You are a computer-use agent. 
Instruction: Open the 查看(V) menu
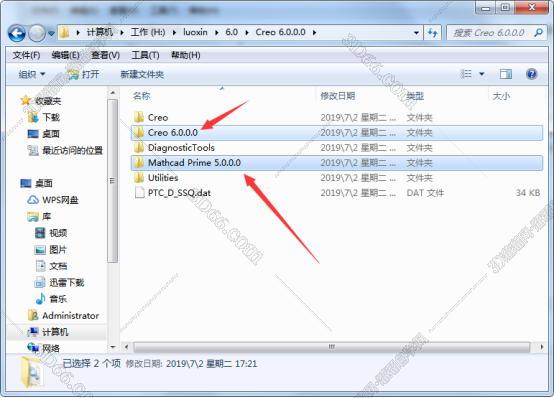click(106, 55)
